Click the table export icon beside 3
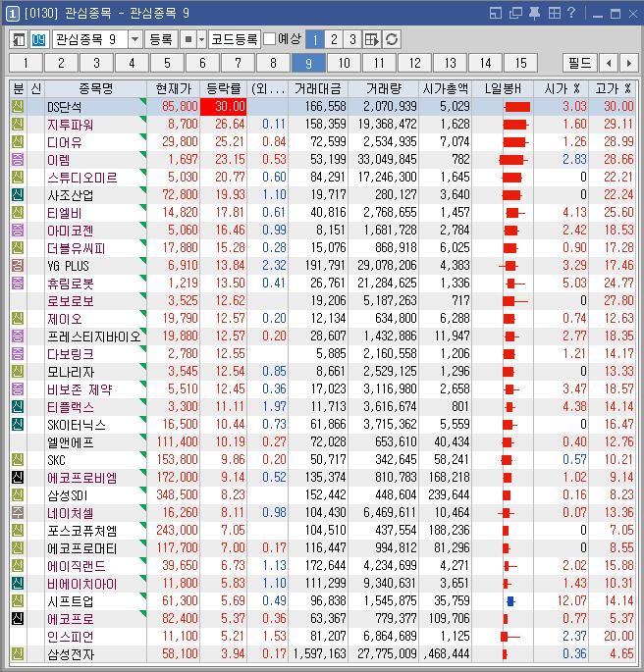The height and width of the screenshot is (672, 644). [x=372, y=40]
